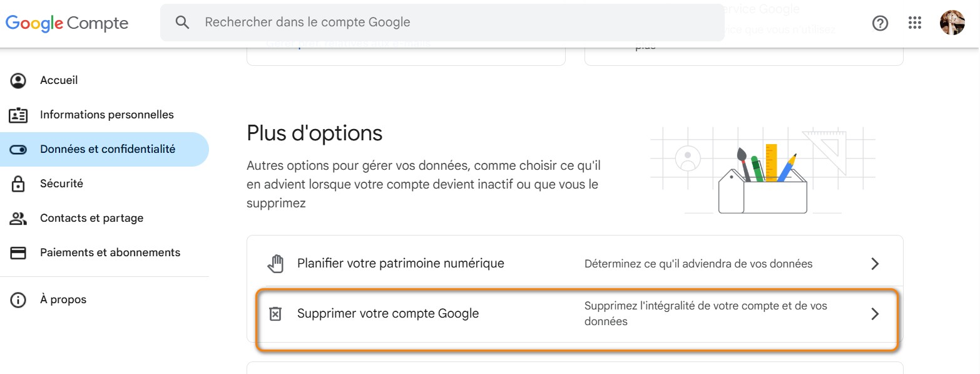The width and height of the screenshot is (980, 374).
Task: Click the Rechercher dans le compte Google field
Action: click(438, 22)
